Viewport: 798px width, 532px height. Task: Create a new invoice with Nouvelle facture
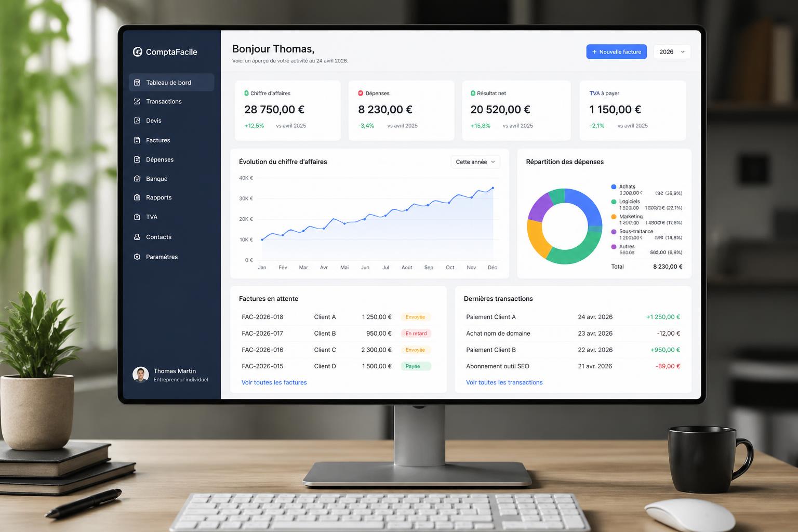[617, 52]
